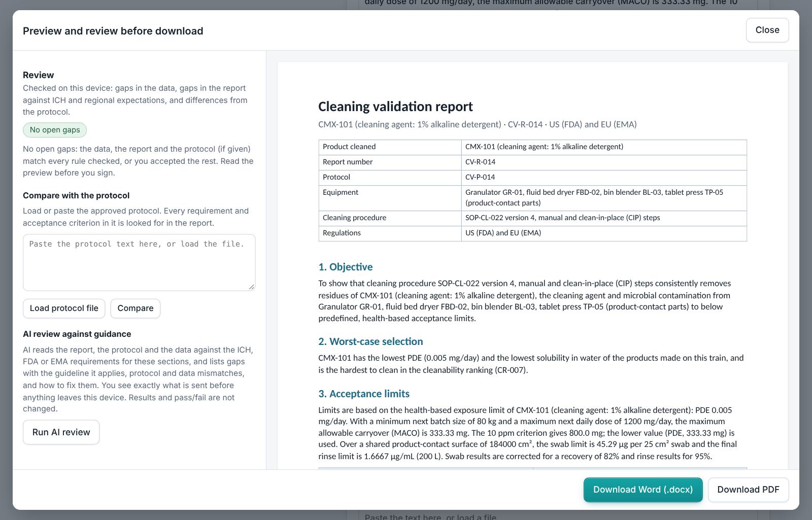This screenshot has height=520, width=812.
Task: Select Compare with the protocol heading
Action: point(76,195)
